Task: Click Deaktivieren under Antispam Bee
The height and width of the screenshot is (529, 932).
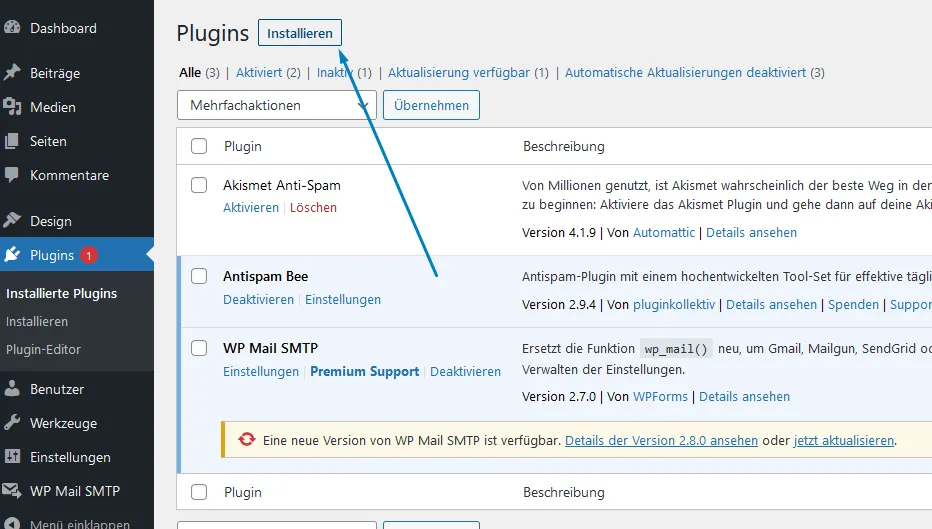Action: pyautogui.click(x=259, y=300)
